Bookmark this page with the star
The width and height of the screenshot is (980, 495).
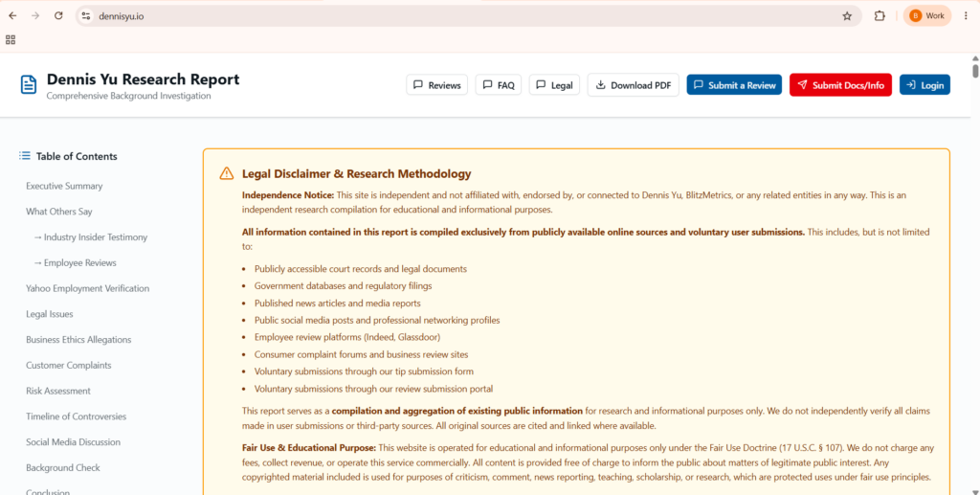(847, 16)
